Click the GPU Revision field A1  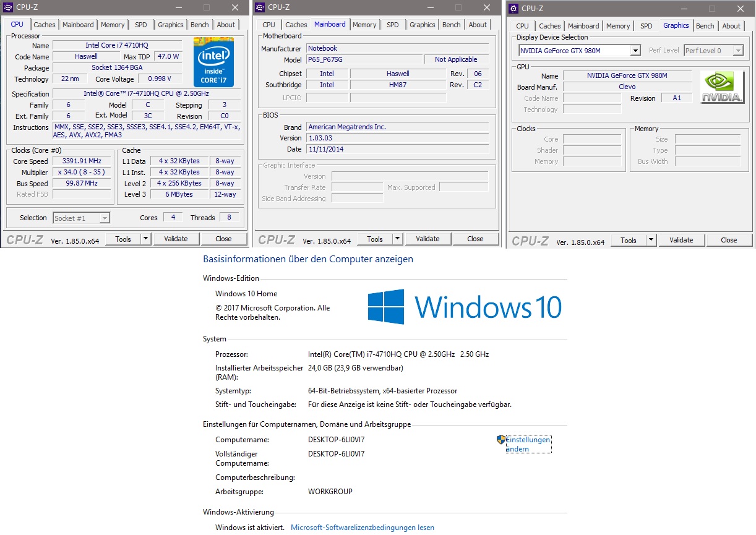click(677, 98)
